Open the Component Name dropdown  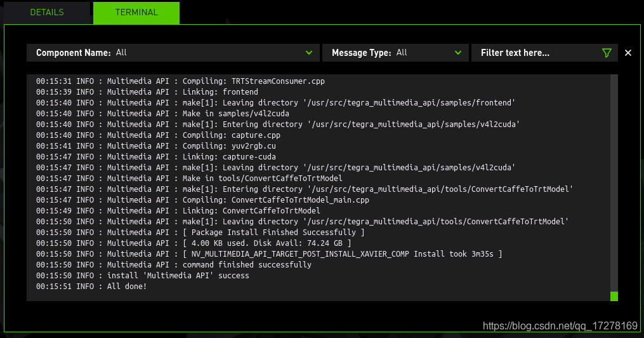173,53
